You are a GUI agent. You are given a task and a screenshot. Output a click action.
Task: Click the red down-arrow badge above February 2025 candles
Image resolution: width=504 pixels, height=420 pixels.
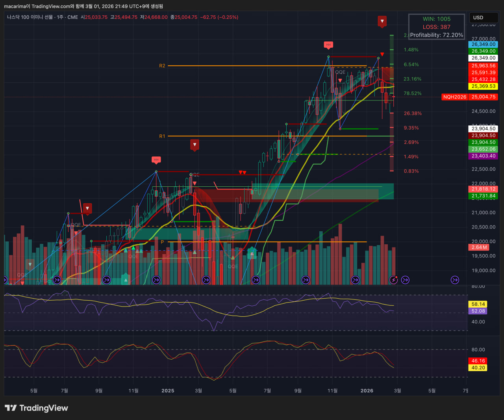[x=195, y=145]
